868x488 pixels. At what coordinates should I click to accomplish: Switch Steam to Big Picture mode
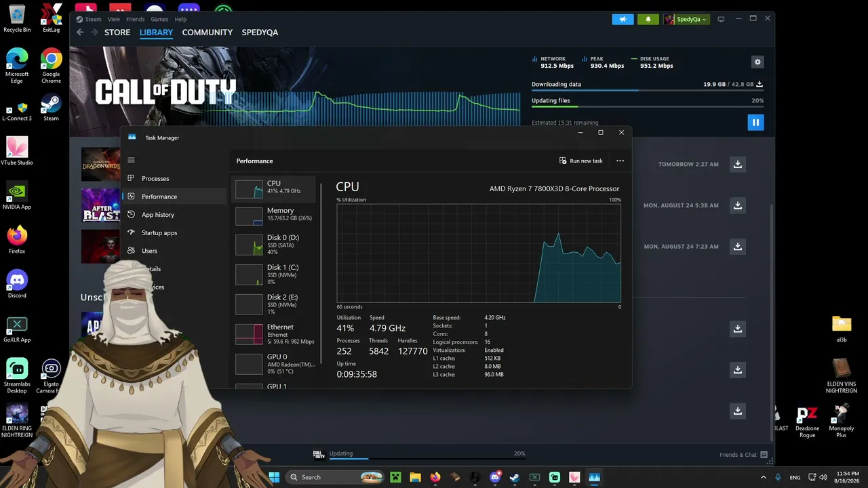722,19
